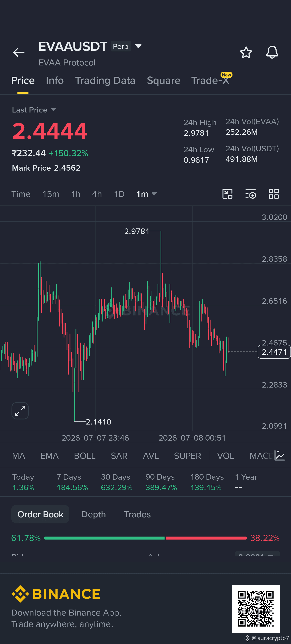Open the multi-chart grid layout icon
The height and width of the screenshot is (644, 291).
pyautogui.click(x=274, y=194)
